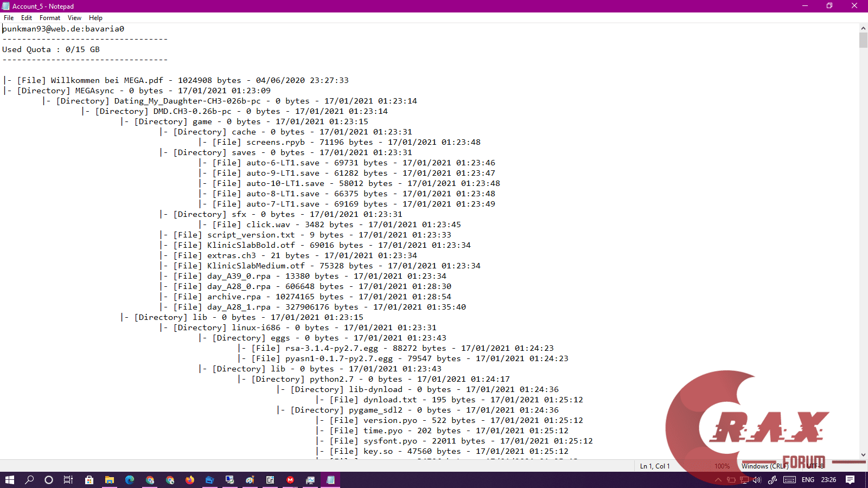Click the vertical scrollbar thumb
The image size is (868, 488).
(x=863, y=40)
